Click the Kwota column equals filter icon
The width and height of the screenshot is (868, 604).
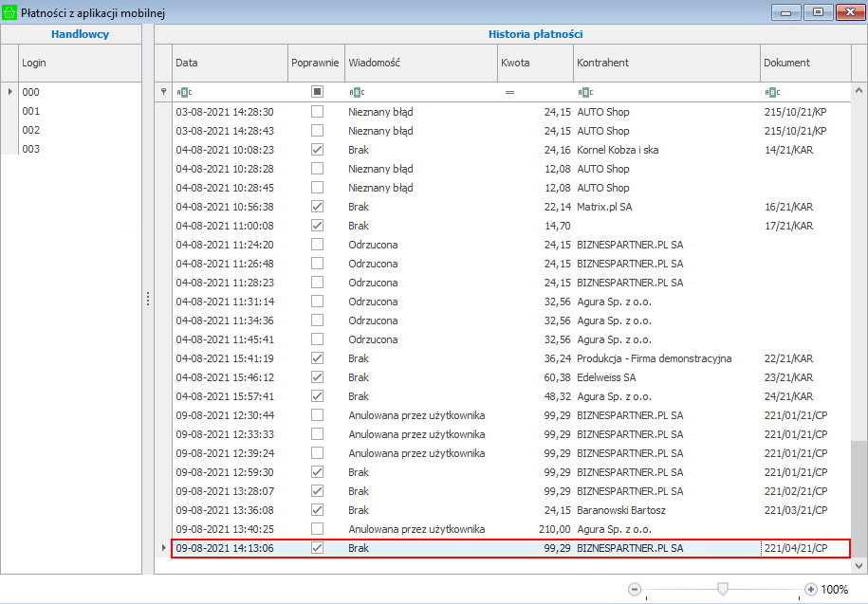click(509, 92)
